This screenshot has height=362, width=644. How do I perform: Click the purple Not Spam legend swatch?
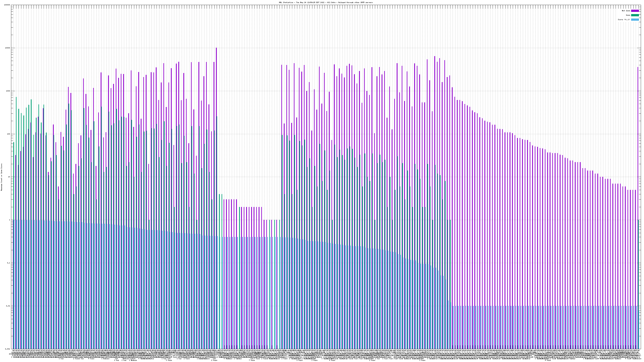click(635, 11)
